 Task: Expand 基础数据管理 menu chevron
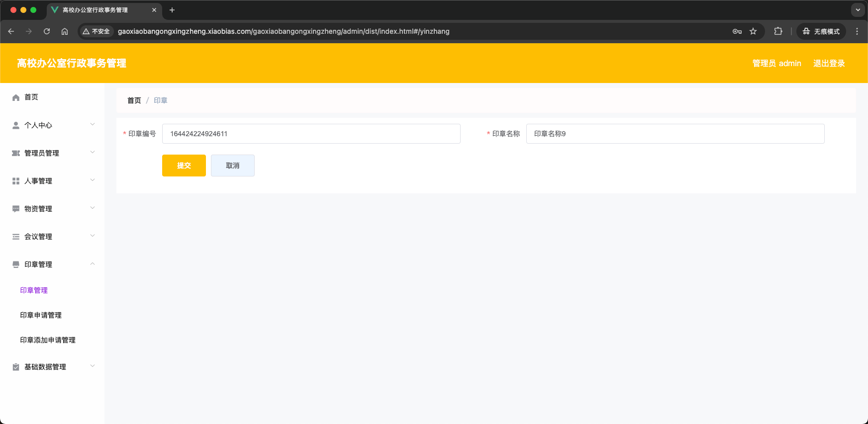click(93, 366)
